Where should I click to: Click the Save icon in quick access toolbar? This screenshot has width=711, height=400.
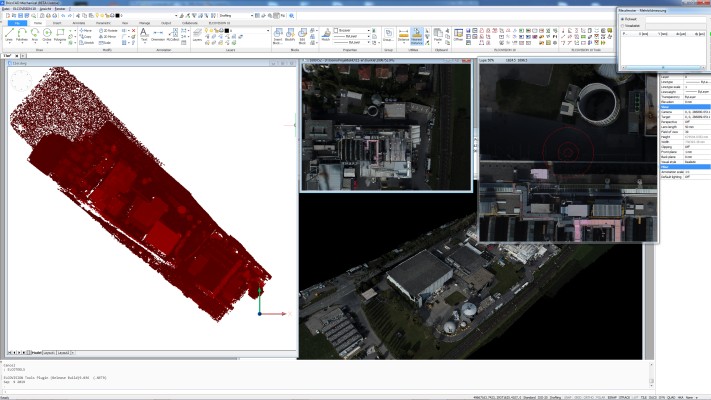coord(20,15)
